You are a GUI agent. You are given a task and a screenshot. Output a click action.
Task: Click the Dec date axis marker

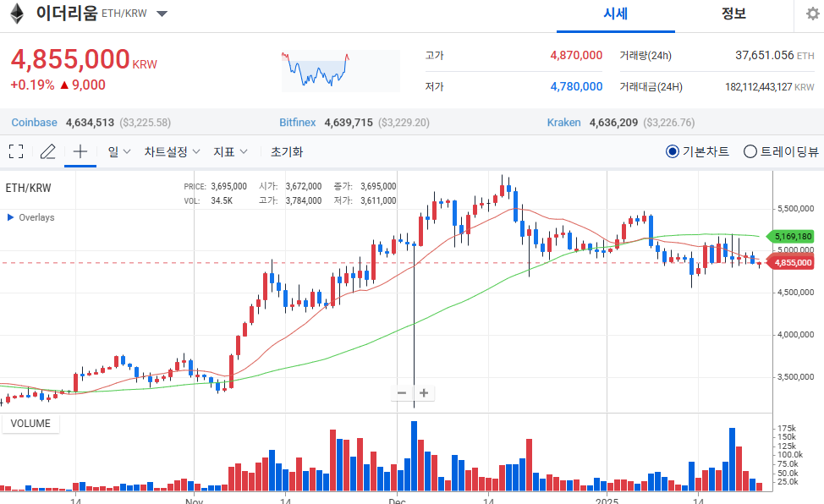(x=397, y=501)
